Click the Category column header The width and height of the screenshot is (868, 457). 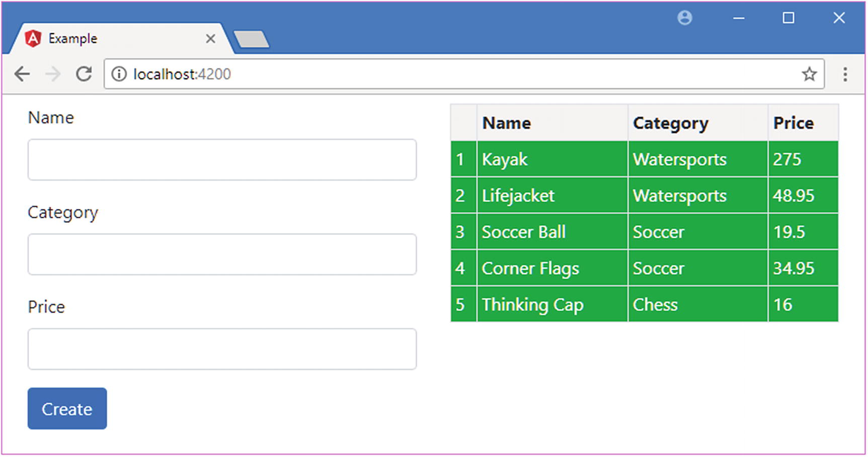click(670, 123)
